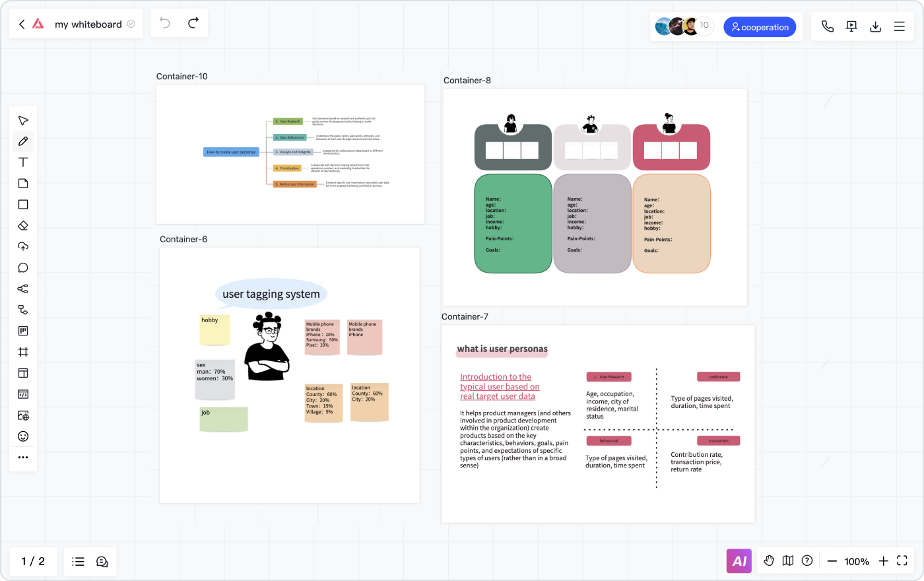The height and width of the screenshot is (581, 924).
Task: Open the AI assistant
Action: coord(739,561)
